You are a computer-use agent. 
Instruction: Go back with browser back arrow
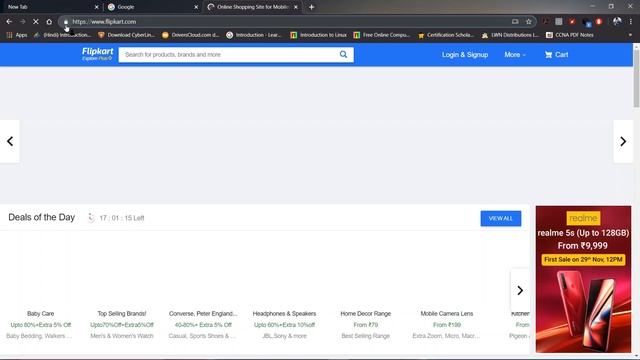click(9, 22)
